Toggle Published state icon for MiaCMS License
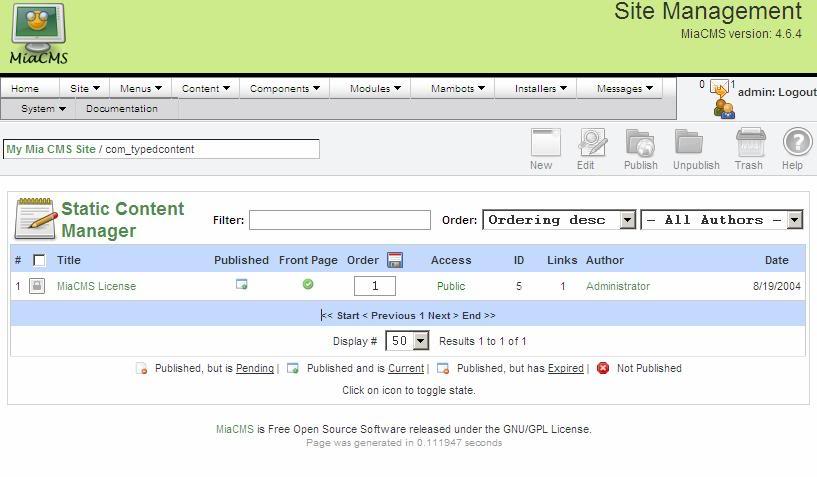817x477 pixels. pos(241,284)
